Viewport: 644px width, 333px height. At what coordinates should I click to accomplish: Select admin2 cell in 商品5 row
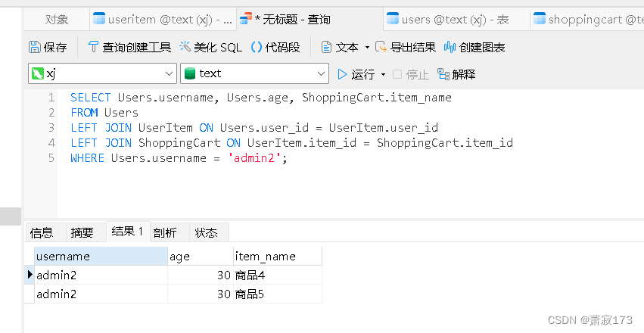[101, 294]
